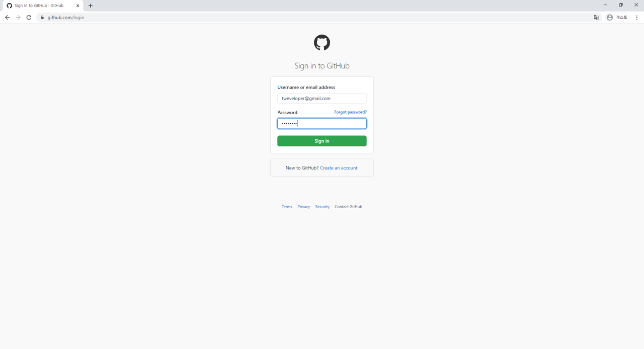Open a new tab with plus button
644x349 pixels.
click(x=91, y=6)
